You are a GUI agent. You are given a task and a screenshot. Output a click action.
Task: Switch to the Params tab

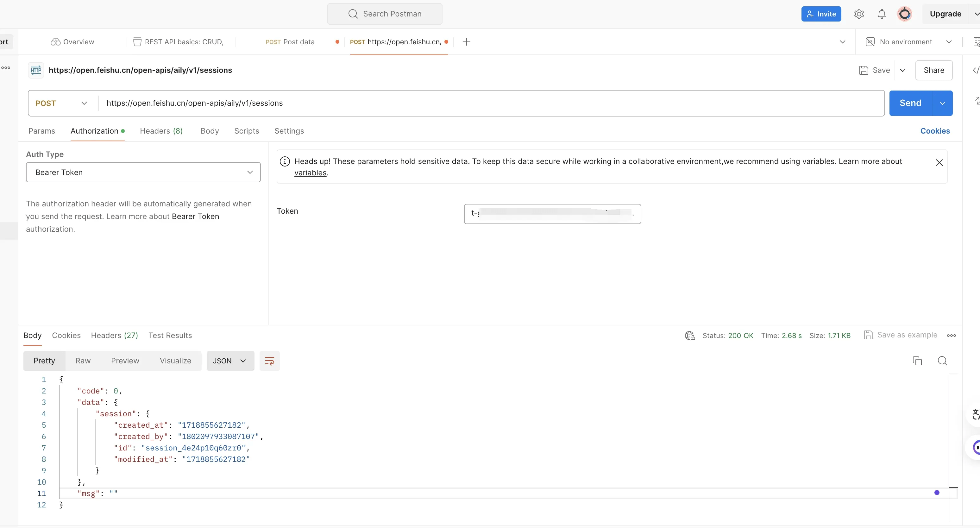tap(42, 131)
